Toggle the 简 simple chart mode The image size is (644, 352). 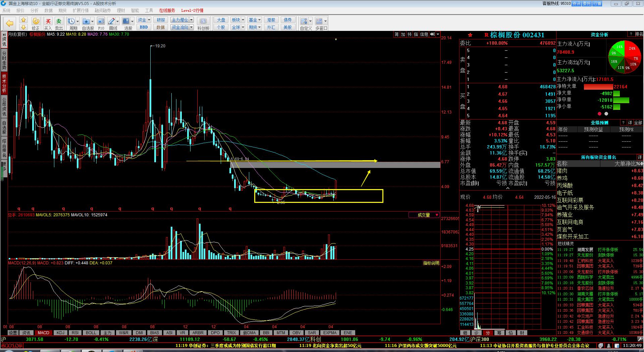(x=397, y=34)
